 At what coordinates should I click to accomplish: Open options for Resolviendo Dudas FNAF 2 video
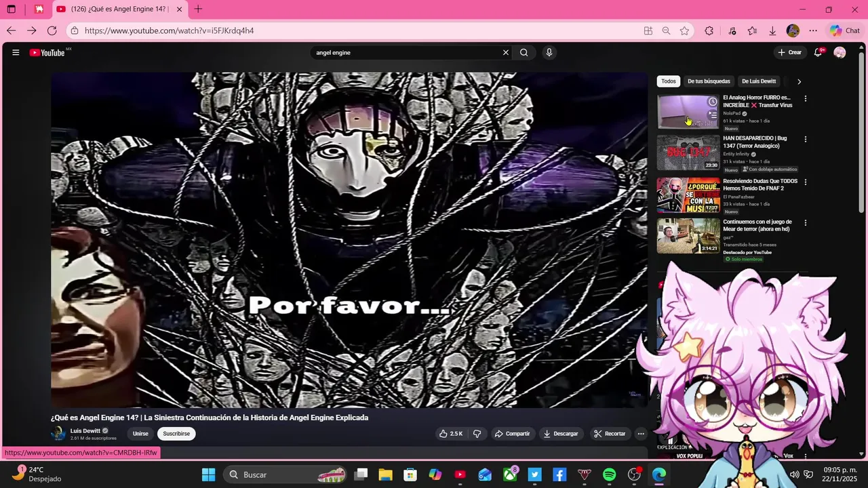pyautogui.click(x=806, y=181)
